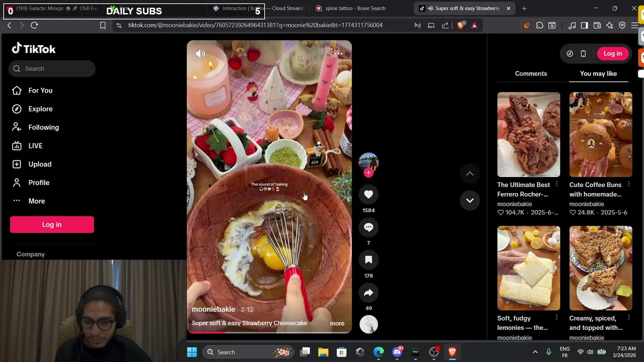This screenshot has width=644, height=362.
Task: Show hidden system tray icons
Action: click(x=535, y=352)
